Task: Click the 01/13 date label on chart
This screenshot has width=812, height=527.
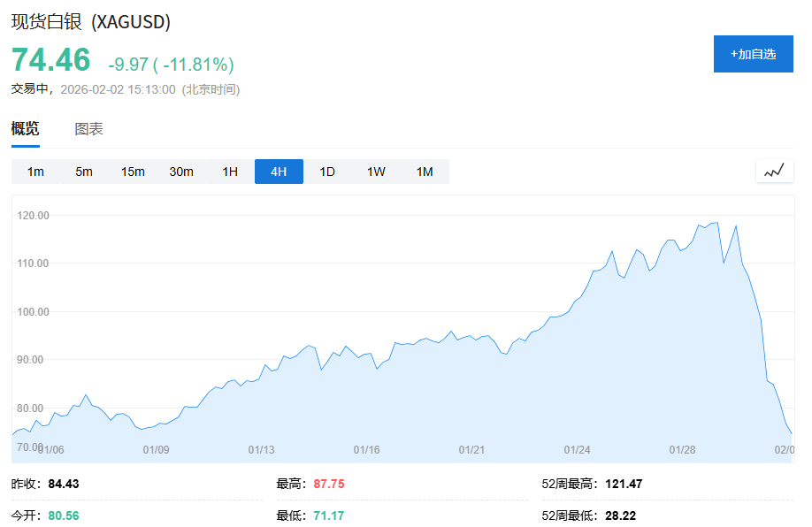Action: (x=262, y=450)
